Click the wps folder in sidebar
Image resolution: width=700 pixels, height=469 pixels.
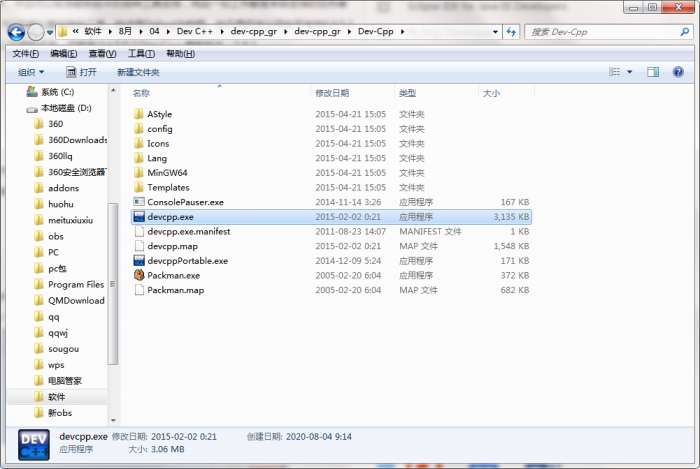[50, 365]
